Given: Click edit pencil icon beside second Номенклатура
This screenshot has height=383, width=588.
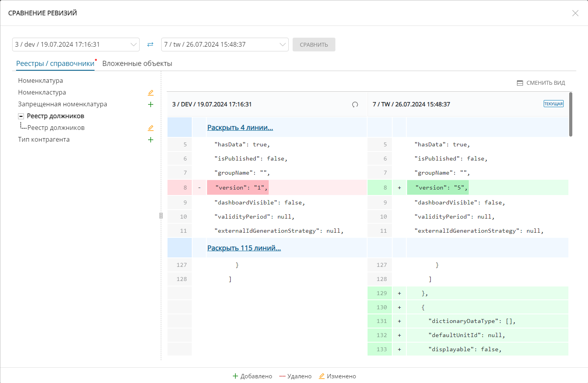Looking at the screenshot, I should point(151,93).
